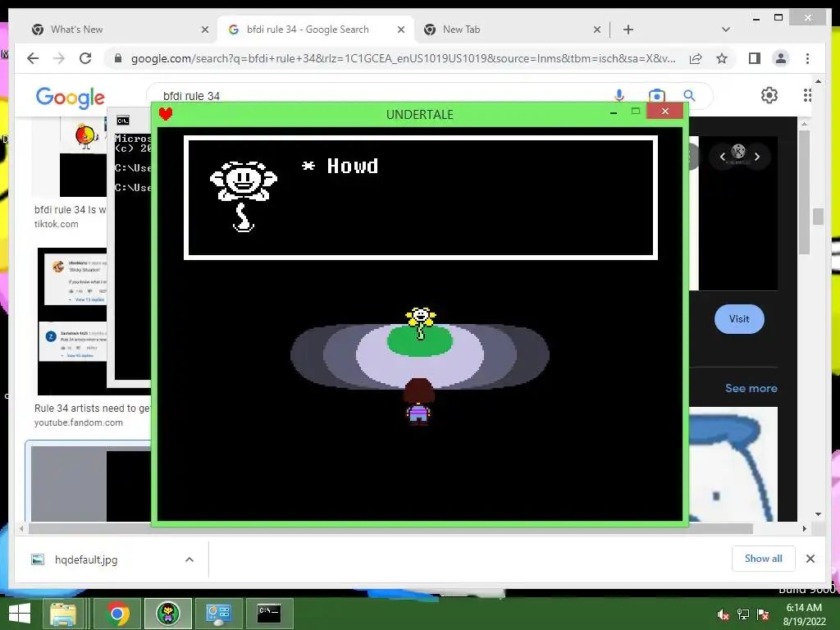Click the red heart icon in Undertale title bar

[166, 113]
